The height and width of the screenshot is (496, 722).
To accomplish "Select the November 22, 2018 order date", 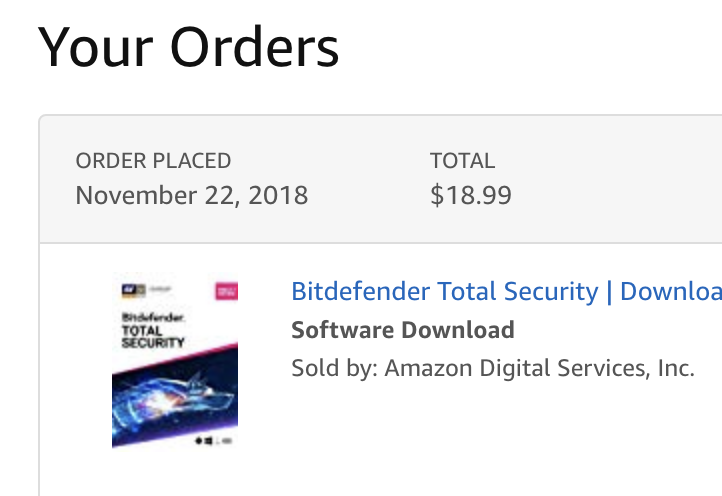I will click(x=192, y=195).
